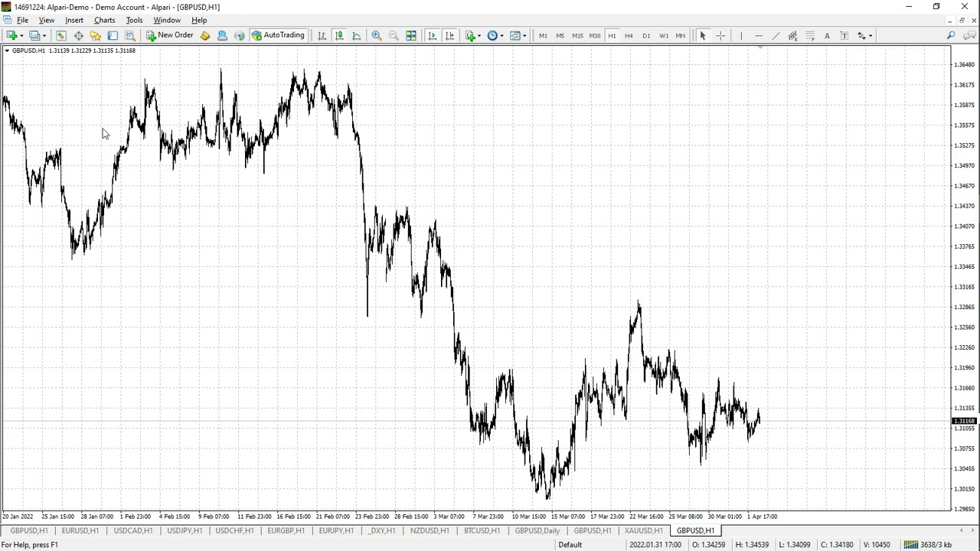
Task: Toggle the Terminal panel icon
Action: click(x=113, y=35)
